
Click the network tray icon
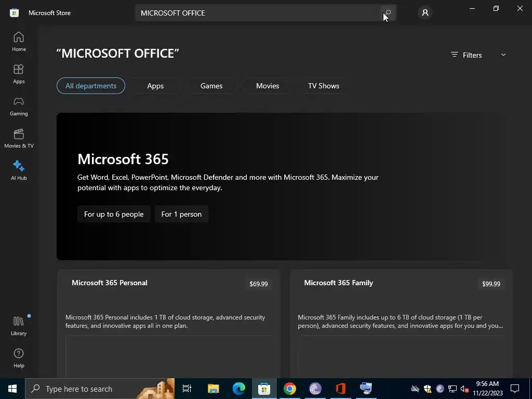(x=453, y=389)
